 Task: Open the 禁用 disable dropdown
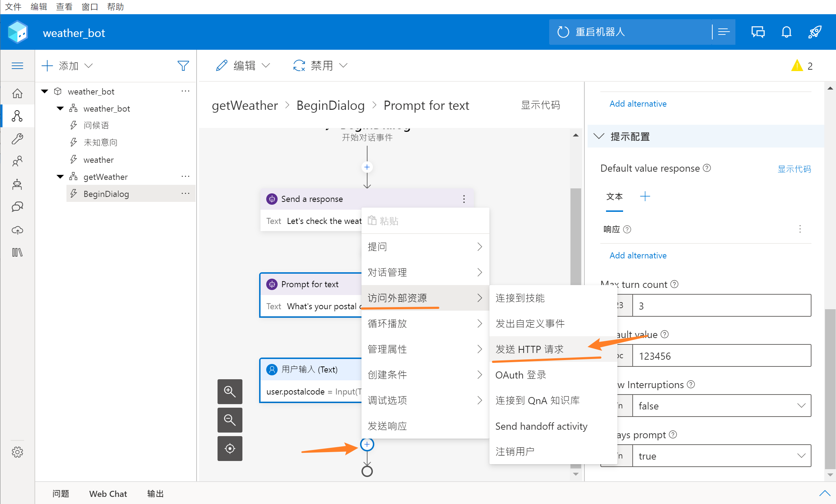point(320,66)
